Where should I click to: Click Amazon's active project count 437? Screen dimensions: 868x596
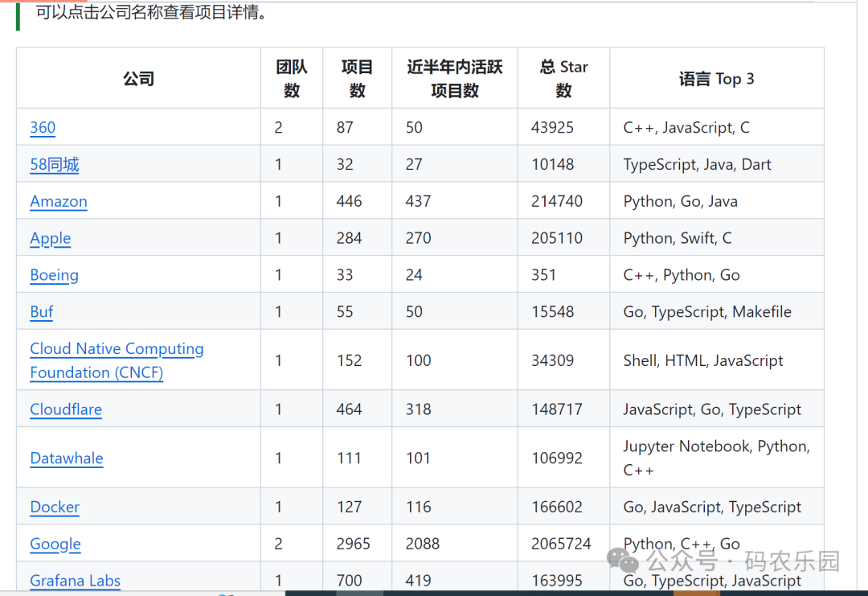418,201
